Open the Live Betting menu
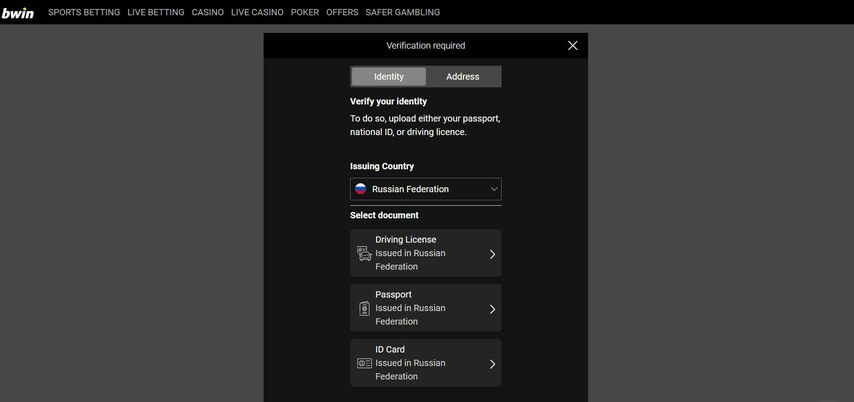Viewport: 854px width, 402px height. tap(156, 12)
